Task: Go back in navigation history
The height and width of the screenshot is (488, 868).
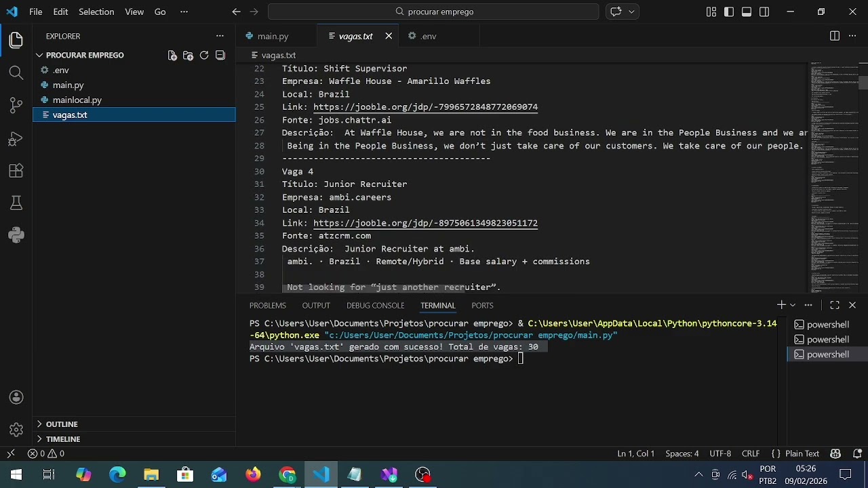Action: [x=236, y=12]
